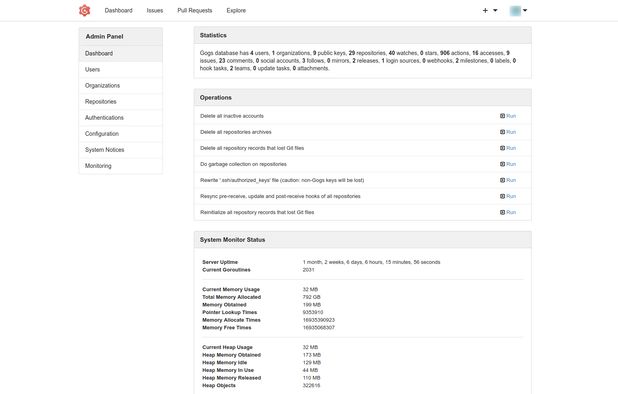Viewport: 618px width, 394px height.
Task: Click run icon beside 'Do garbage collection on repositories'
Action: tap(502, 164)
